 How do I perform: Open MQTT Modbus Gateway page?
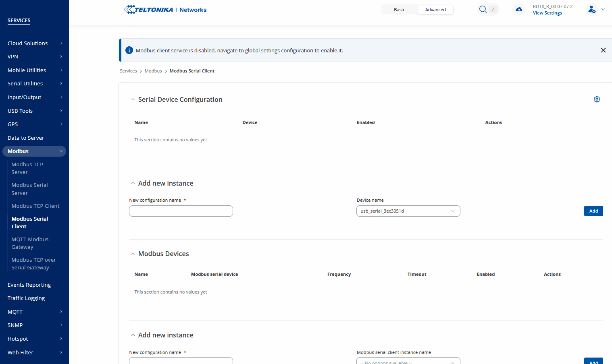click(x=30, y=243)
